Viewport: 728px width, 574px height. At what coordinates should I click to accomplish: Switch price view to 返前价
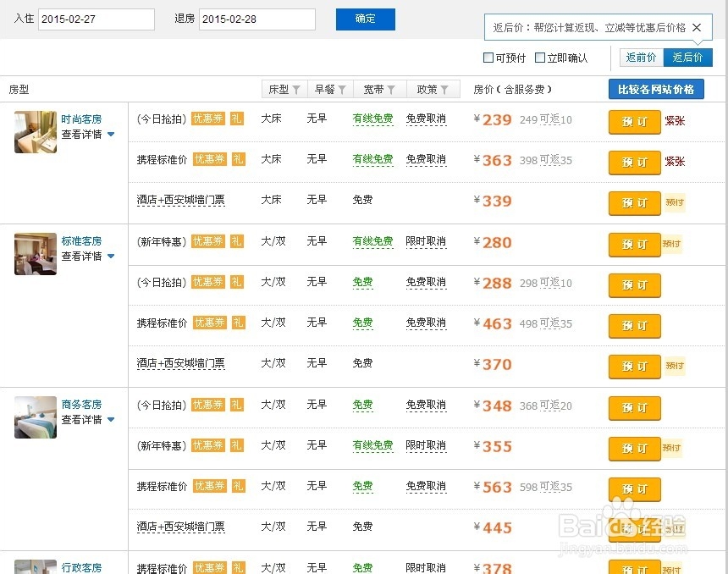click(x=641, y=58)
